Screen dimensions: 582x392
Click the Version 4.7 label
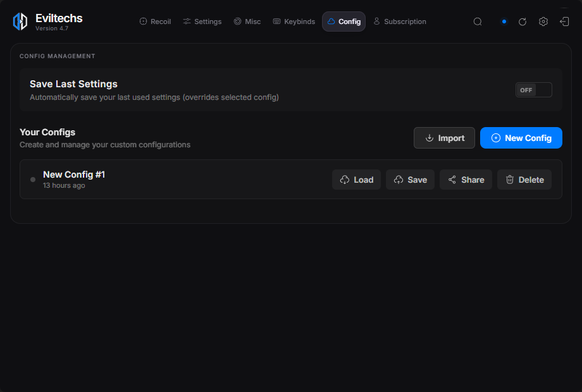pyautogui.click(x=52, y=28)
